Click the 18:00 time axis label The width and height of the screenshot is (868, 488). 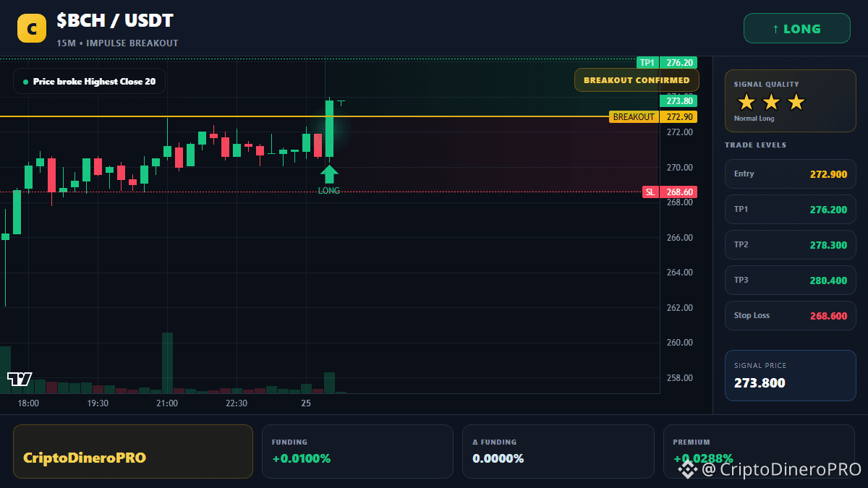coord(28,403)
